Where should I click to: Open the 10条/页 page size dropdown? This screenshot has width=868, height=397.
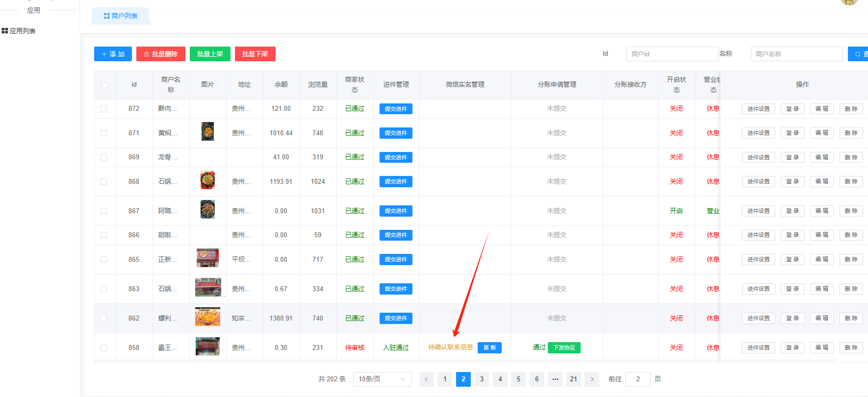[x=382, y=379]
